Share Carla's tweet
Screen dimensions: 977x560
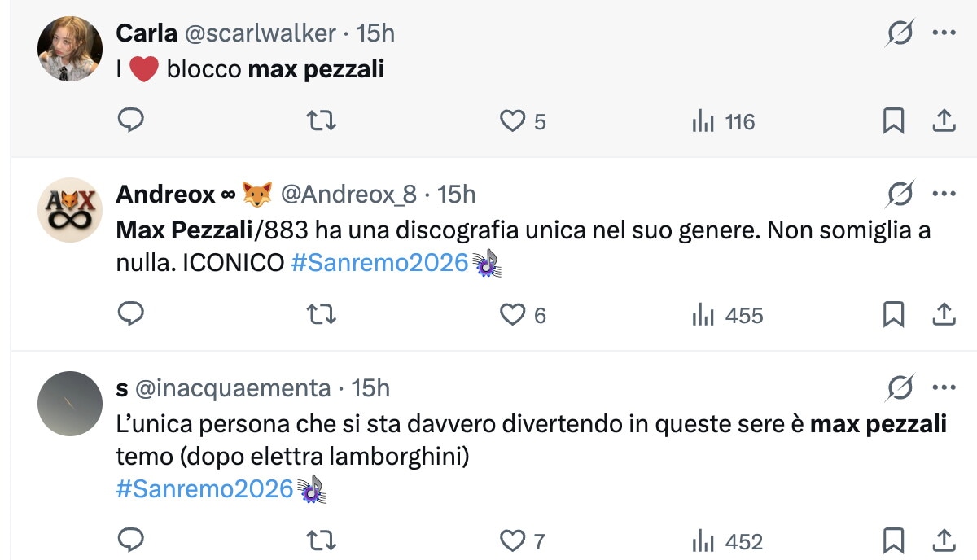point(943,121)
